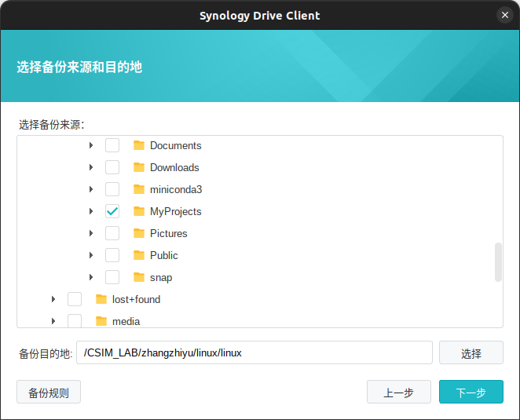Click the miniconda3 folder icon
The width and height of the screenshot is (520, 420).
139,189
